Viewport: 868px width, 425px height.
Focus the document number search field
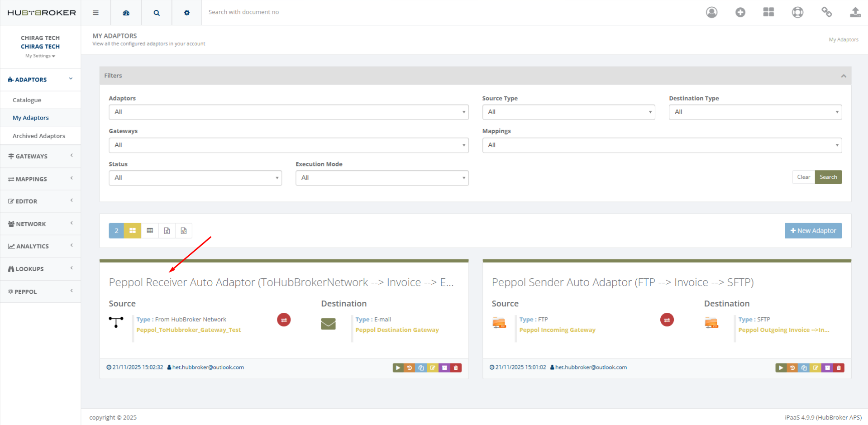coord(317,12)
